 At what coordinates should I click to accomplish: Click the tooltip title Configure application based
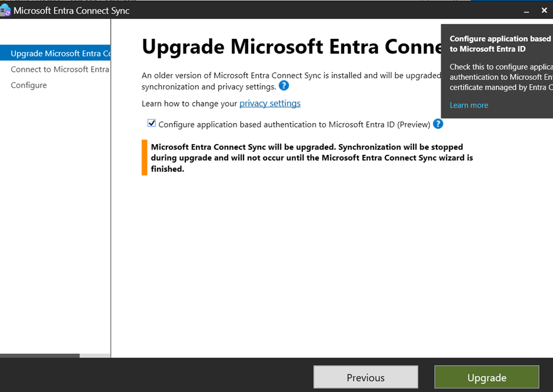501,44
